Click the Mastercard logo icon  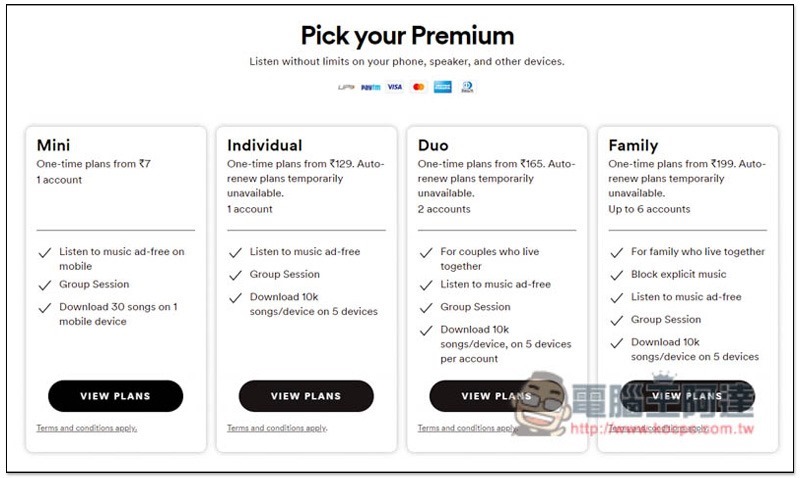coord(418,87)
